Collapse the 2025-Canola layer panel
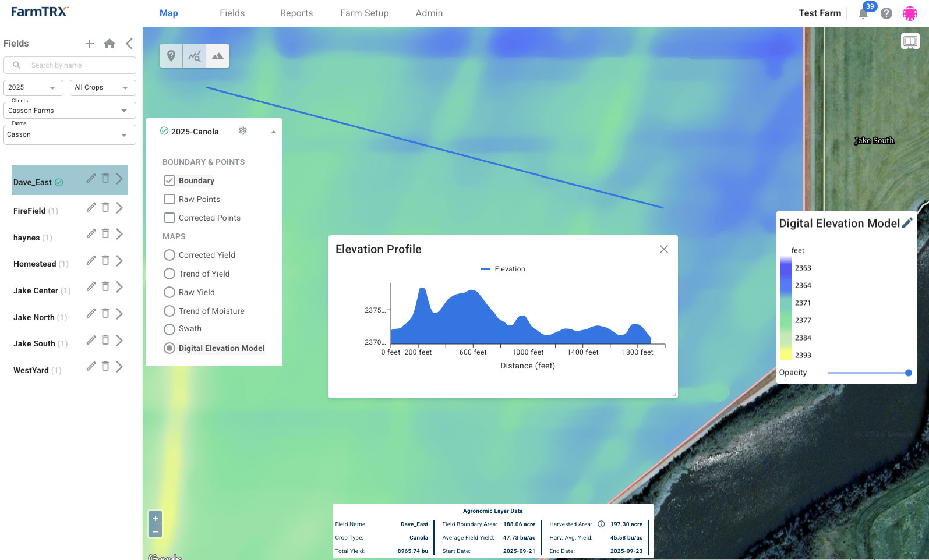 point(273,132)
